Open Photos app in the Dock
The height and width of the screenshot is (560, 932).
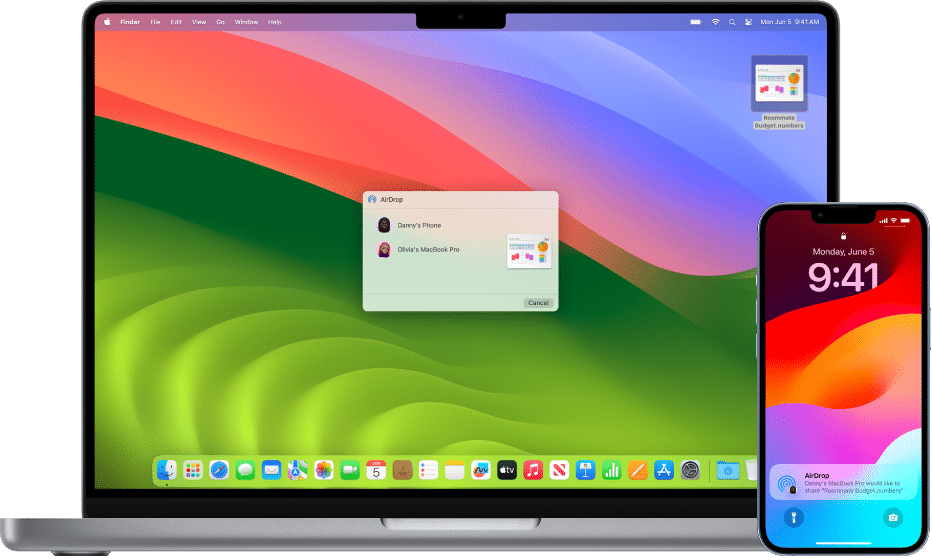(x=323, y=471)
